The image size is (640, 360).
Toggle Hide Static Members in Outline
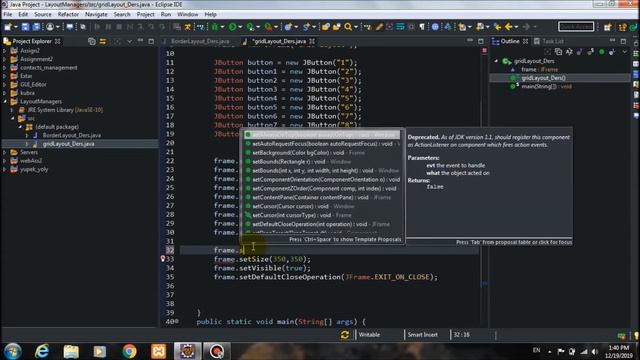pos(591,52)
